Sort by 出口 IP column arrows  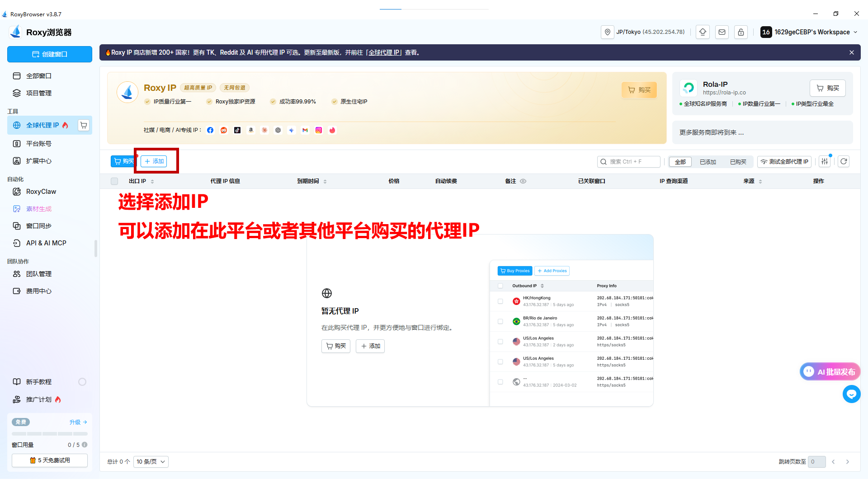(152, 182)
